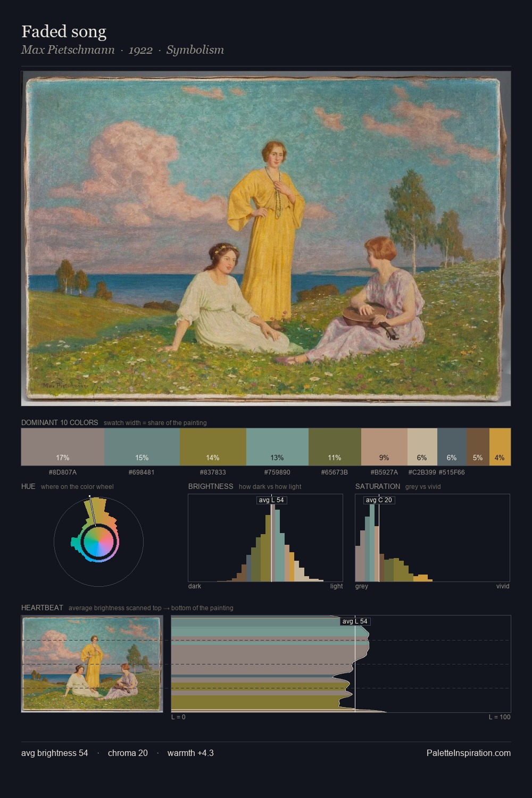Open the PaletteInspiration.com link
532x798 pixels.
pos(469,753)
